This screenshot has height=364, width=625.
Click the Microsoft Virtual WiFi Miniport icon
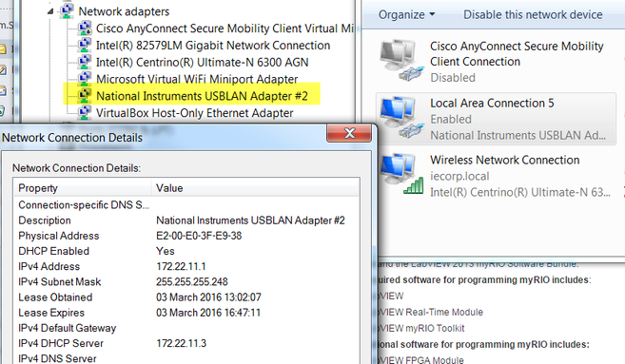(85, 79)
